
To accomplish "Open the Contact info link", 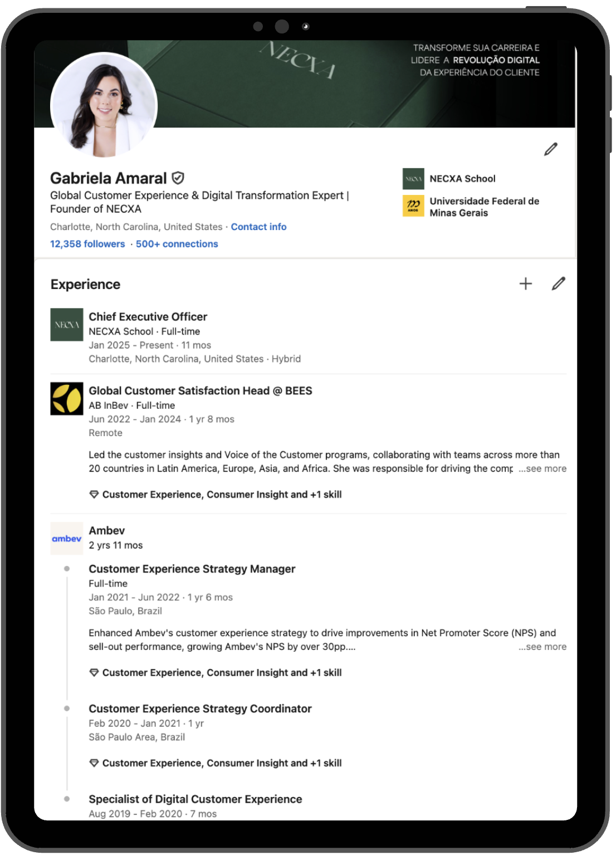I will (258, 227).
